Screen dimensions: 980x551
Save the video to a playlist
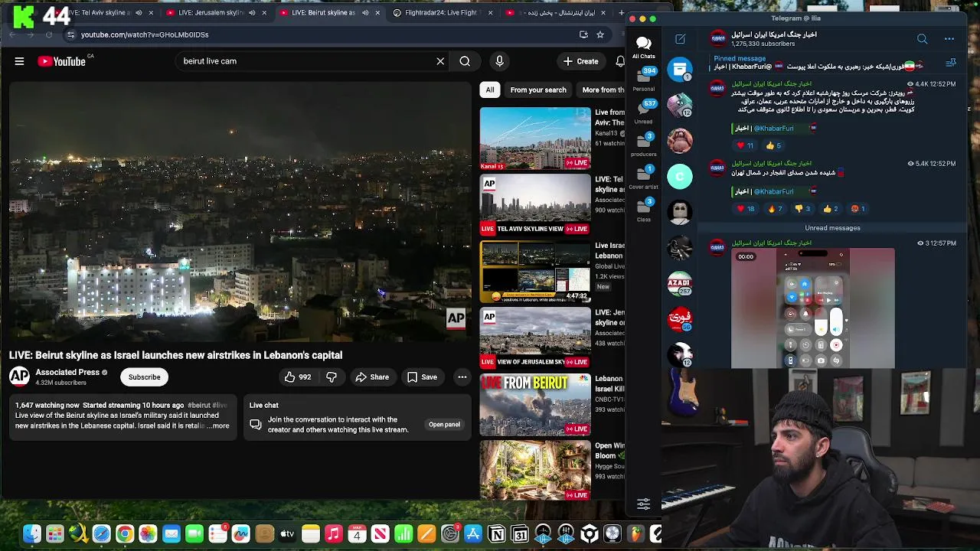click(422, 377)
